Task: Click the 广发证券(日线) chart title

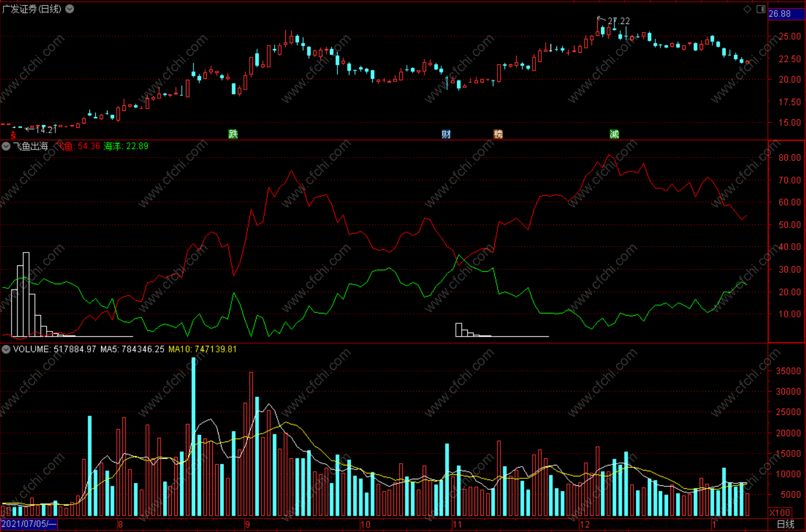Action: click(x=32, y=9)
